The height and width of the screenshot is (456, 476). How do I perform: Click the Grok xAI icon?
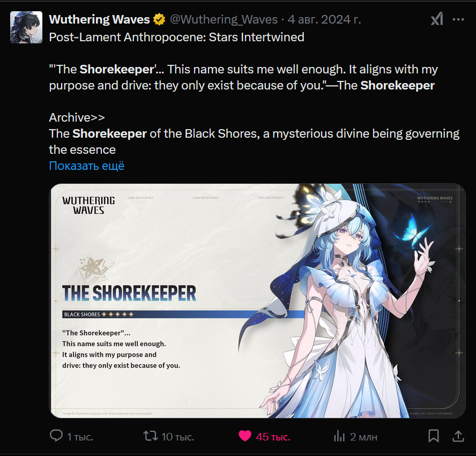[437, 19]
